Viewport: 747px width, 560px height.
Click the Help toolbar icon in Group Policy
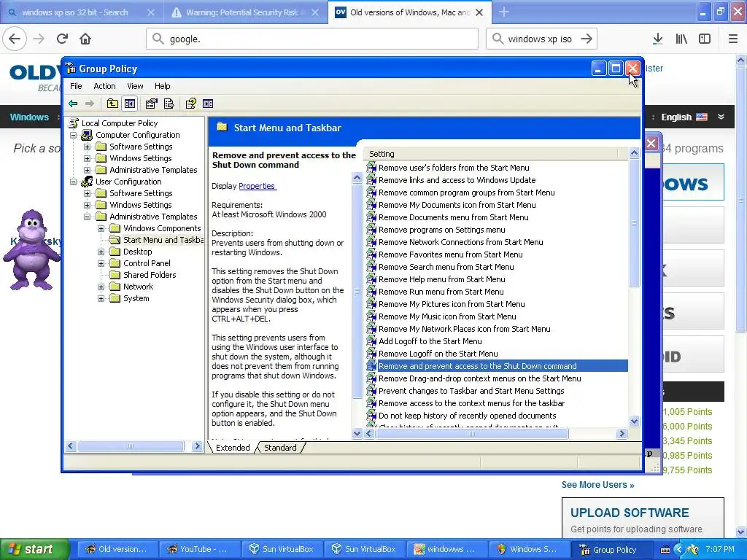point(190,104)
